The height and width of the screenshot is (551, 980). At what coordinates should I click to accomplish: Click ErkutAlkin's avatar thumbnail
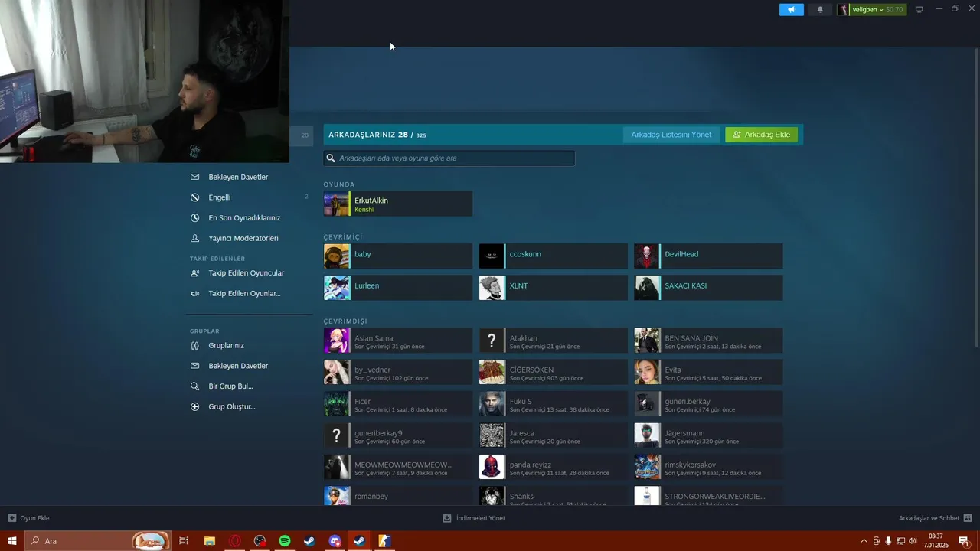coord(337,204)
